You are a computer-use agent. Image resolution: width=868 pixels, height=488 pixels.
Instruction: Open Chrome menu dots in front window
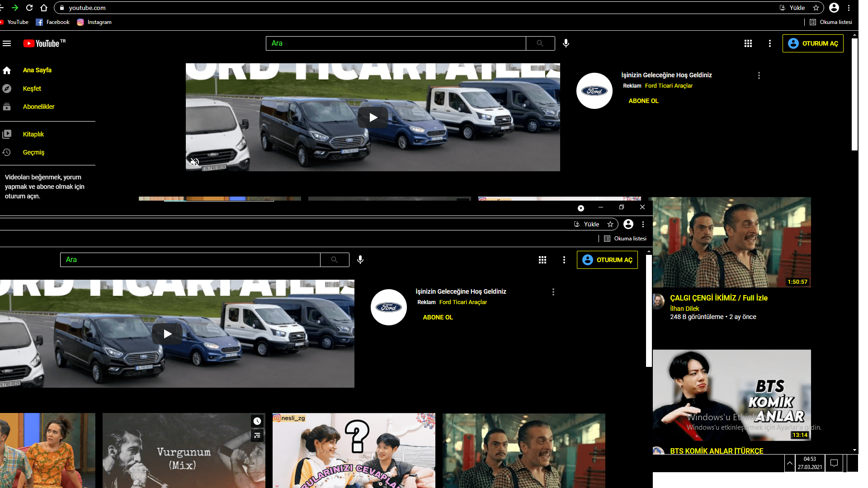tap(643, 224)
